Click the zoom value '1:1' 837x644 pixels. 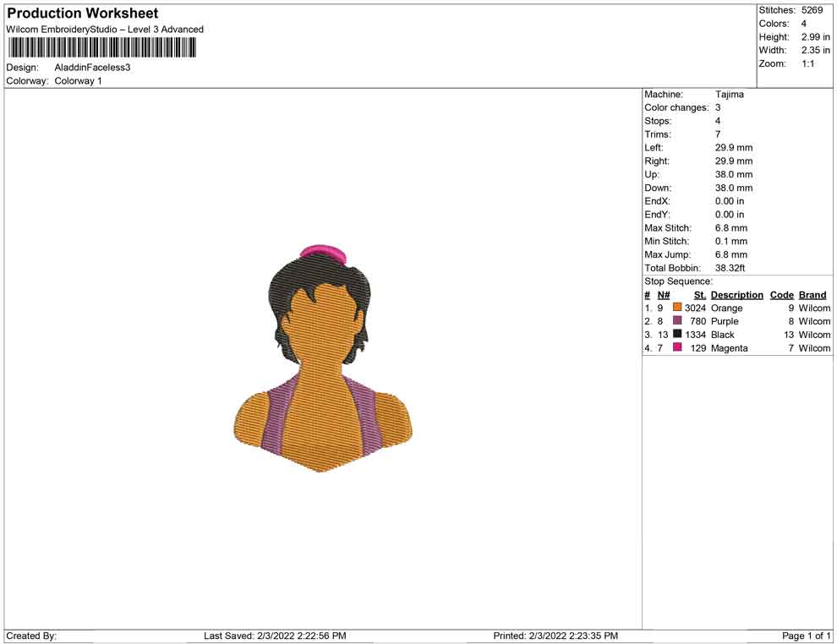[x=807, y=63]
